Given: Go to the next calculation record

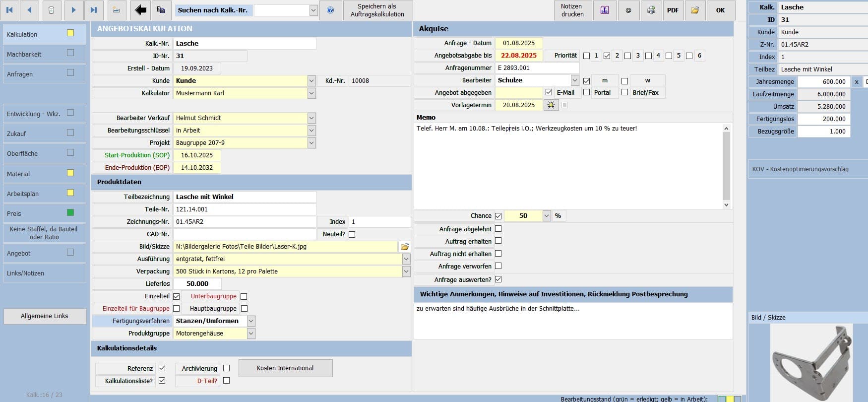Looking at the screenshot, I should pyautogui.click(x=73, y=10).
